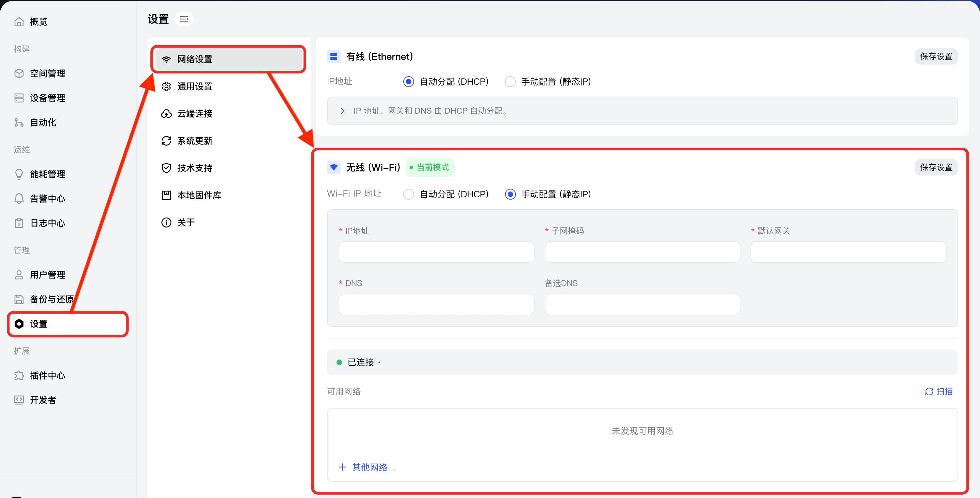Screen dimensions: 980x498
Task: Click the Wi-Fi signal icon beside 无线
Action: tap(333, 167)
